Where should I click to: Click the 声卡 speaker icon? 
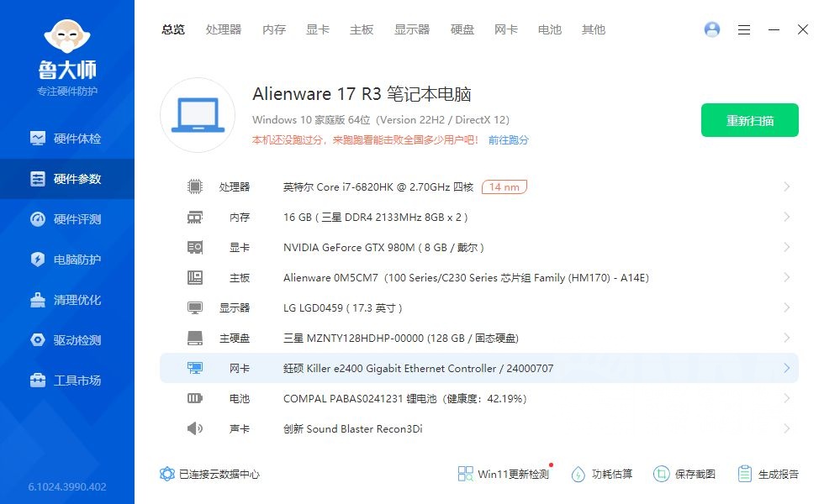coord(195,428)
